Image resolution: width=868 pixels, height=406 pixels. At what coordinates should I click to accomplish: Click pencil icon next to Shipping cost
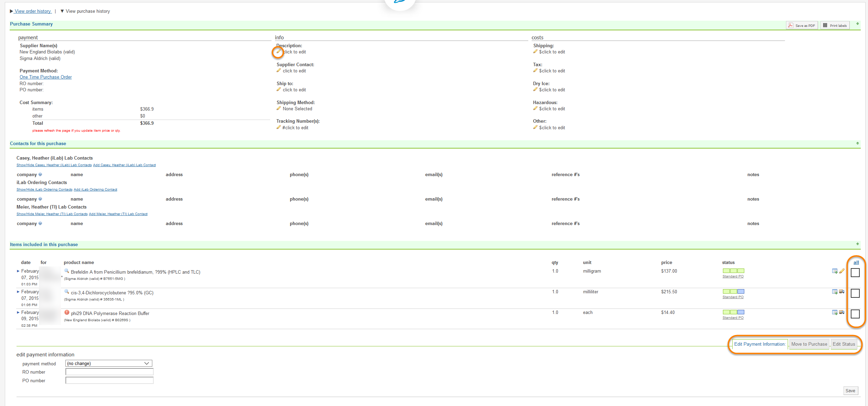[535, 52]
